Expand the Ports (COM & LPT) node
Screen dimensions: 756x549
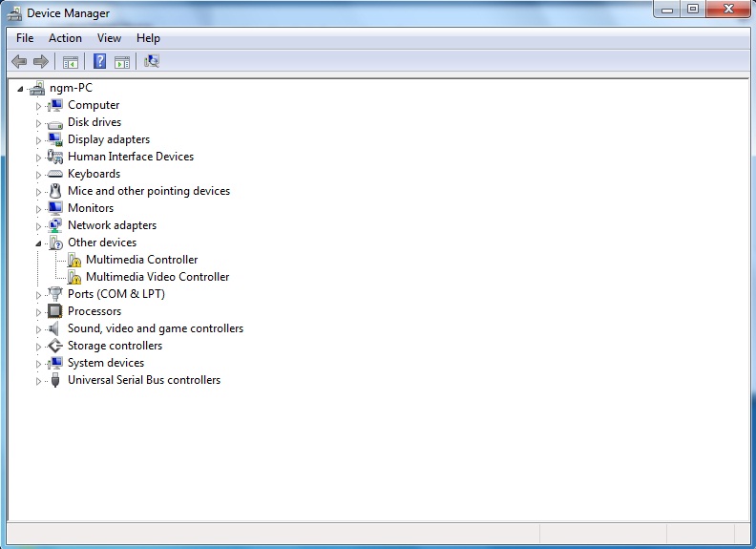pos(38,295)
